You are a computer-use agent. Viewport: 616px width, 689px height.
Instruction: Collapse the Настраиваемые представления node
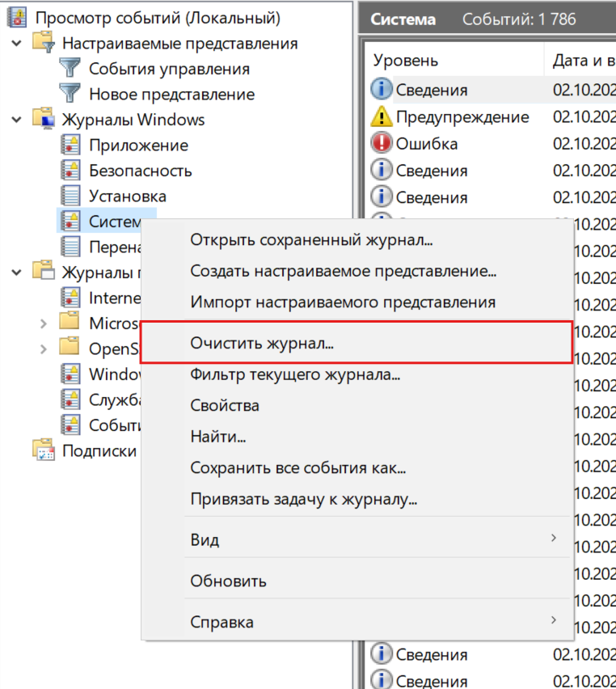coord(17,43)
